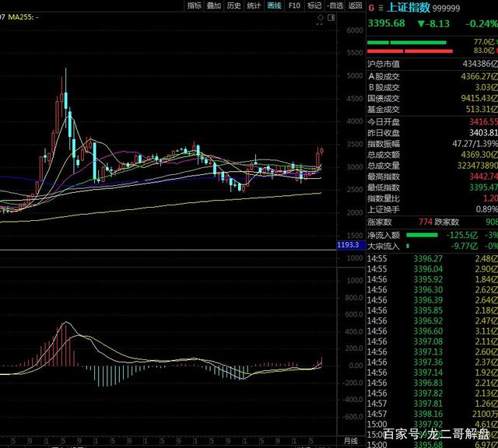Click 昨日收盘 value 3403.81
The height and width of the screenshot is (448, 498).
tap(483, 133)
